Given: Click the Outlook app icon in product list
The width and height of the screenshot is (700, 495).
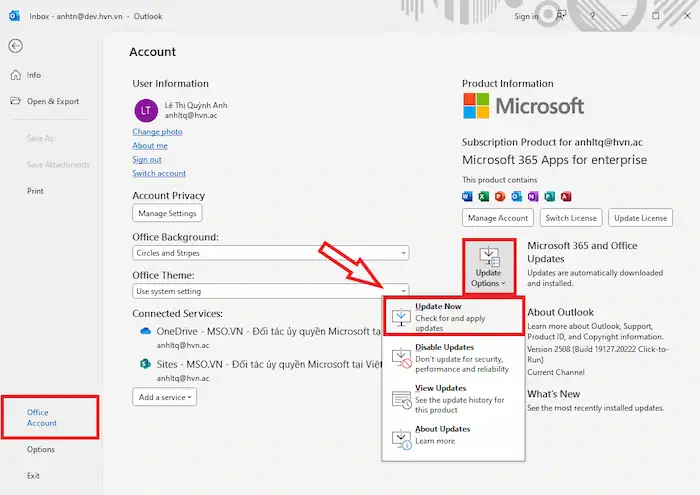Looking at the screenshot, I should (517, 196).
